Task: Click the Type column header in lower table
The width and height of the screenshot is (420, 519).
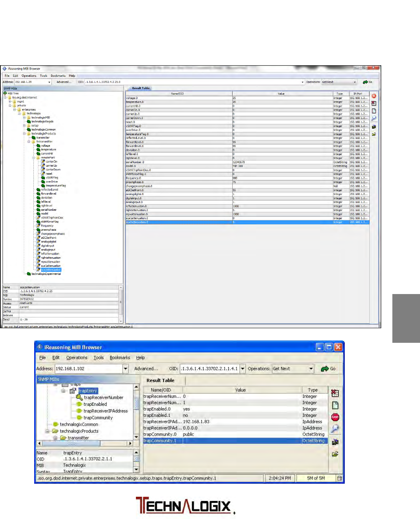Action: click(313, 390)
